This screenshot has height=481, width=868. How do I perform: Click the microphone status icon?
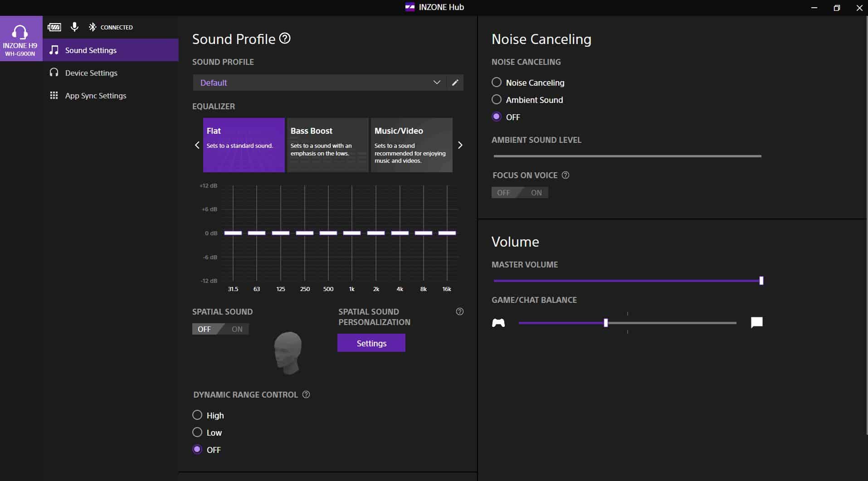[75, 27]
